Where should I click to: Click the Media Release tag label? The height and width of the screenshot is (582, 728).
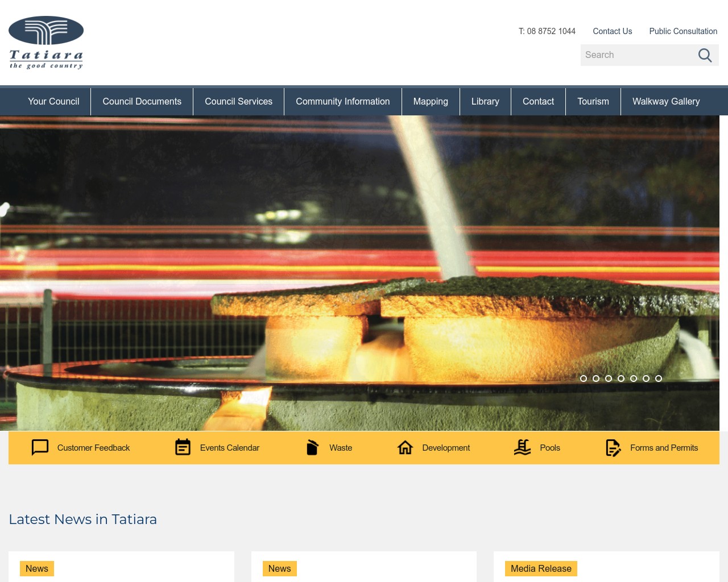(x=541, y=568)
